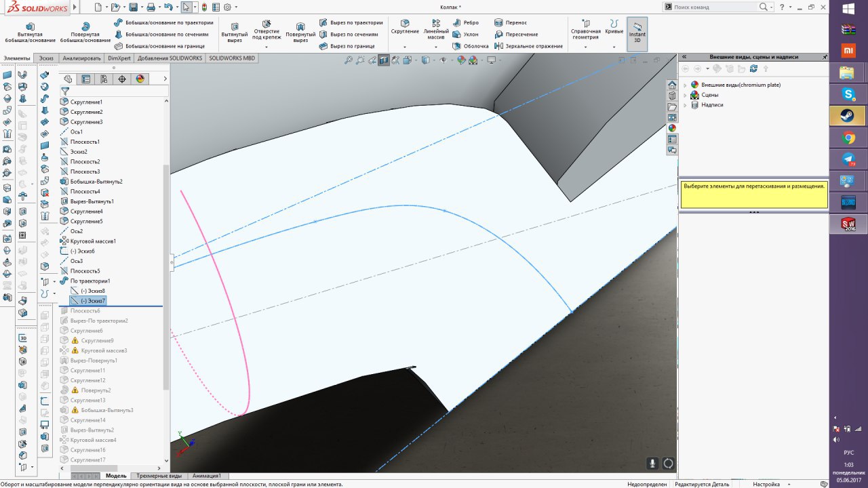Click the New document icon
868x488 pixels.
coord(98,7)
